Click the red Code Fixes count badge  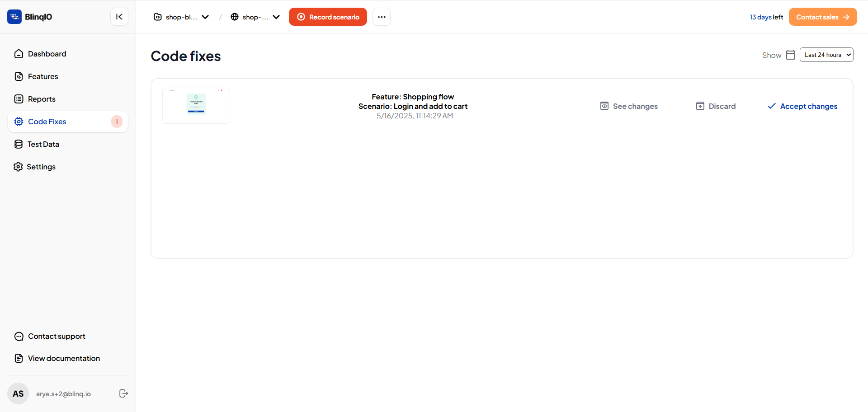pyautogui.click(x=117, y=122)
